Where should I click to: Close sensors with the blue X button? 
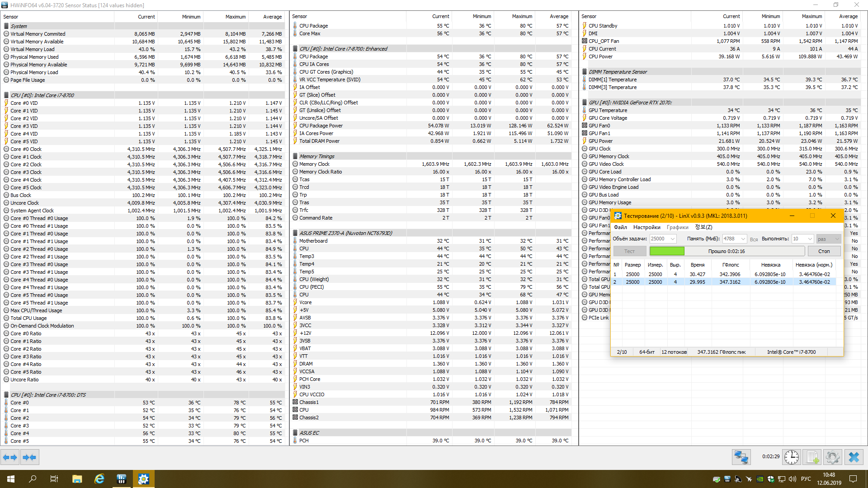click(x=854, y=457)
